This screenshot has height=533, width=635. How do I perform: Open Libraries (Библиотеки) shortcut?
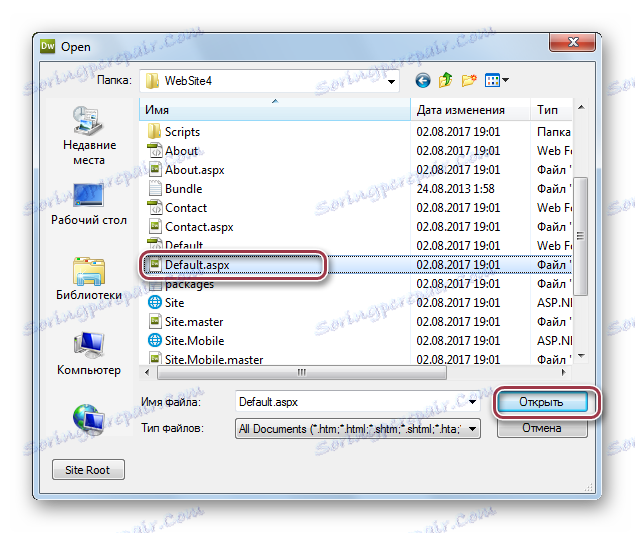pyautogui.click(x=89, y=278)
